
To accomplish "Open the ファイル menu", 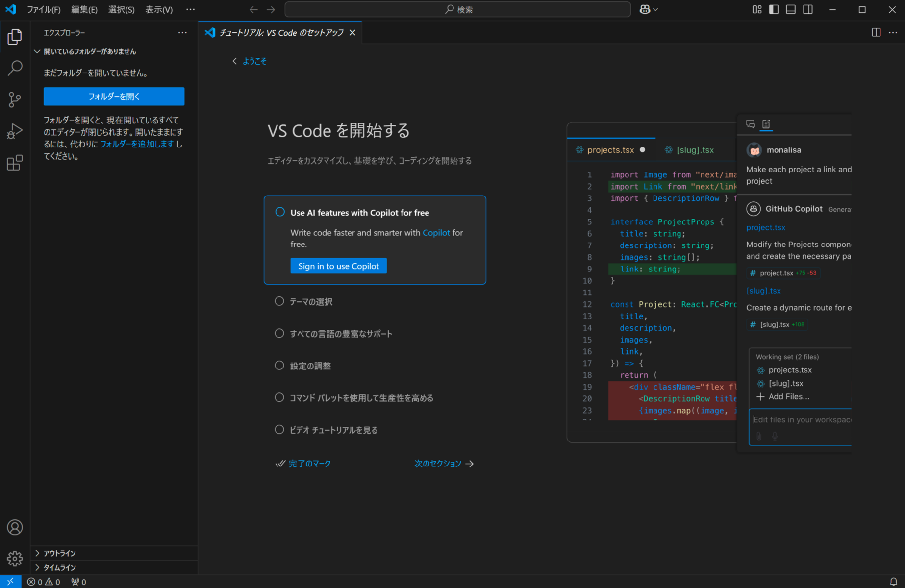I will tap(45, 9).
